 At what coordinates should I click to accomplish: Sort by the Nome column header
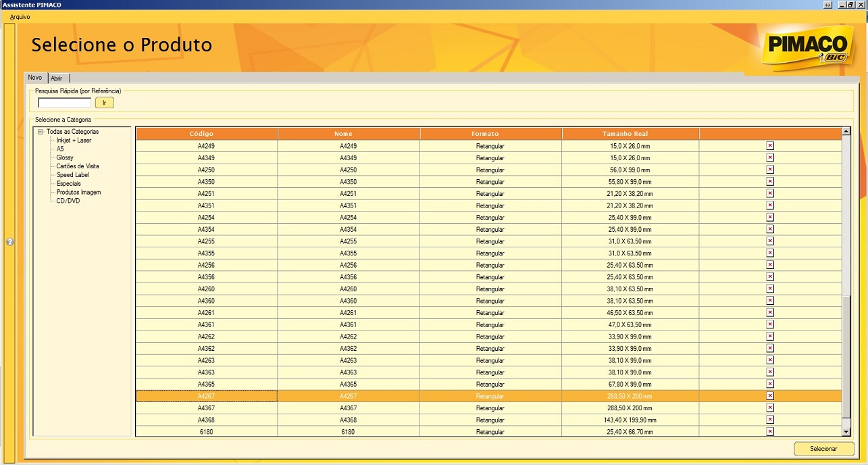click(x=349, y=134)
